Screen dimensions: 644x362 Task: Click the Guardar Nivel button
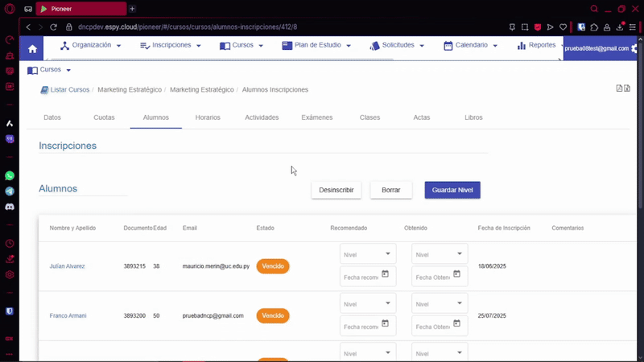(x=452, y=190)
